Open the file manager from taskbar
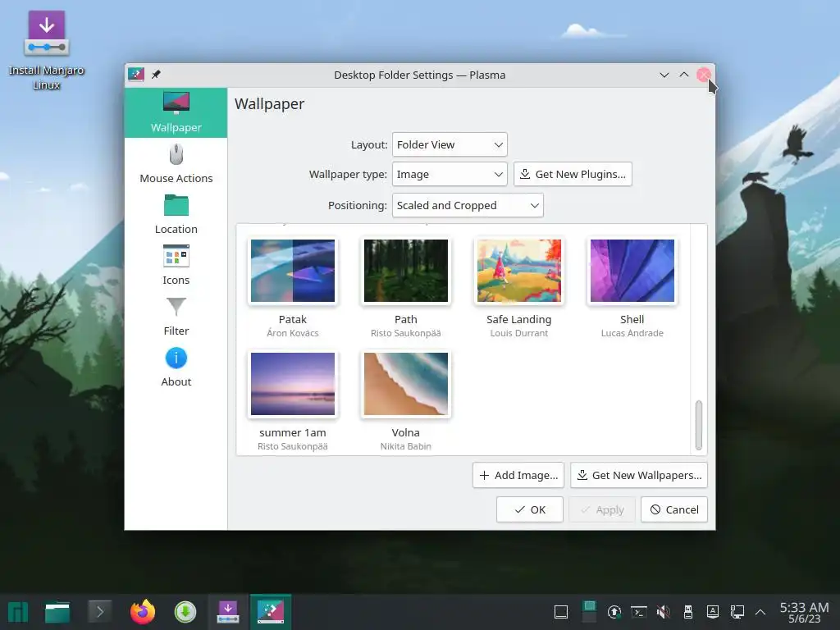 (57, 612)
